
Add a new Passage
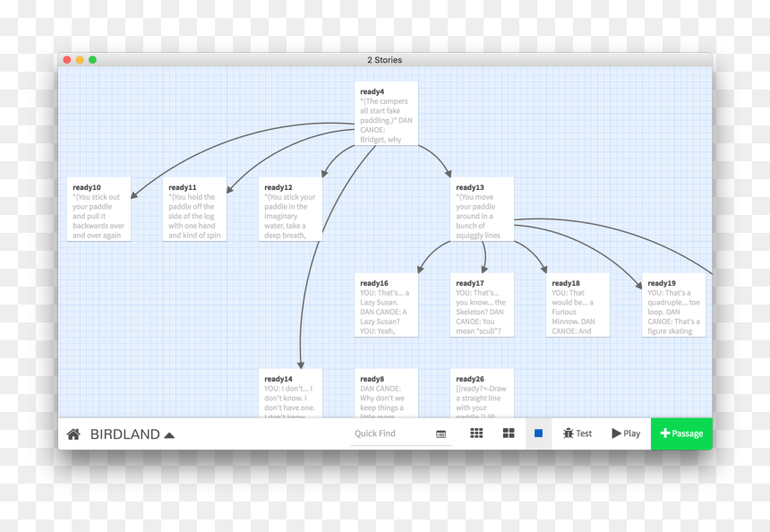pos(681,433)
